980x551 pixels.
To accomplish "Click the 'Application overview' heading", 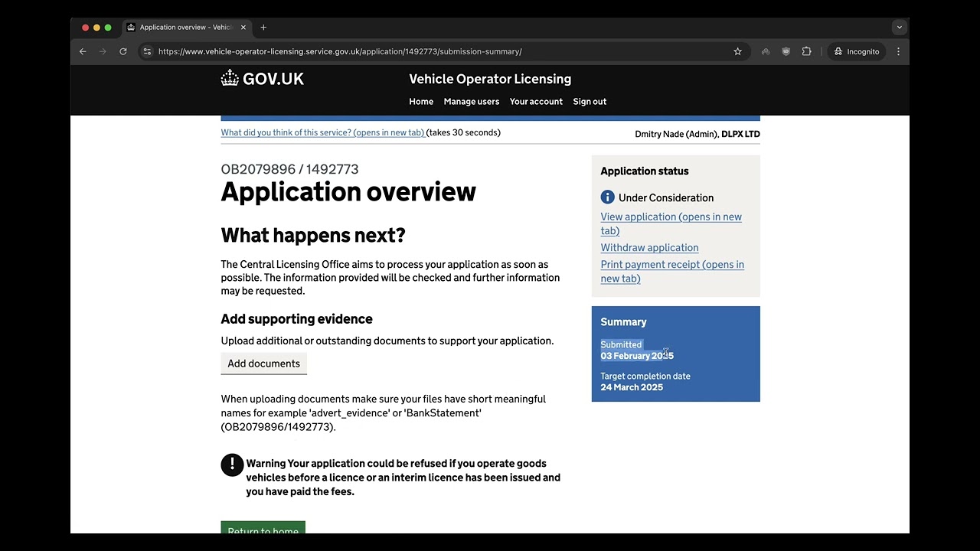I will click(348, 191).
